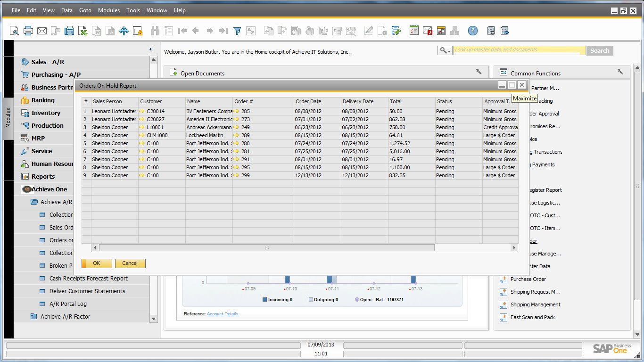Viewport: 644px width, 362px height.
Task: Open Fast Scan and Pack function
Action: 533,317
